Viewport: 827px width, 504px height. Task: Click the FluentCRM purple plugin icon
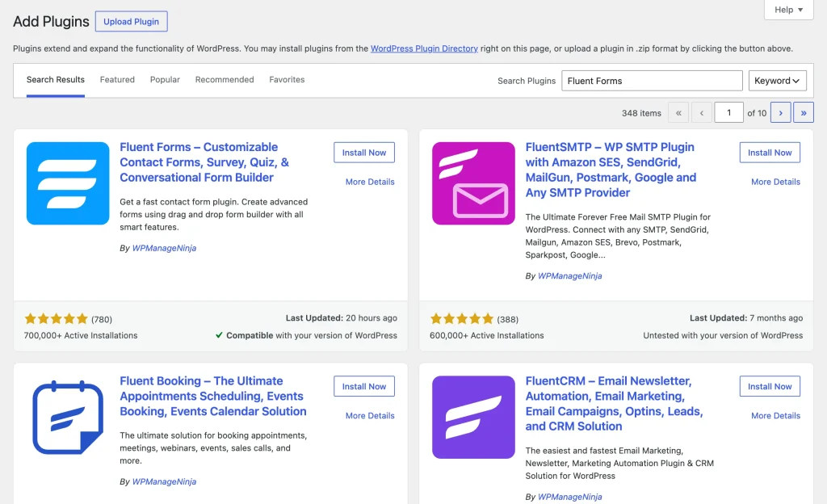[473, 417]
